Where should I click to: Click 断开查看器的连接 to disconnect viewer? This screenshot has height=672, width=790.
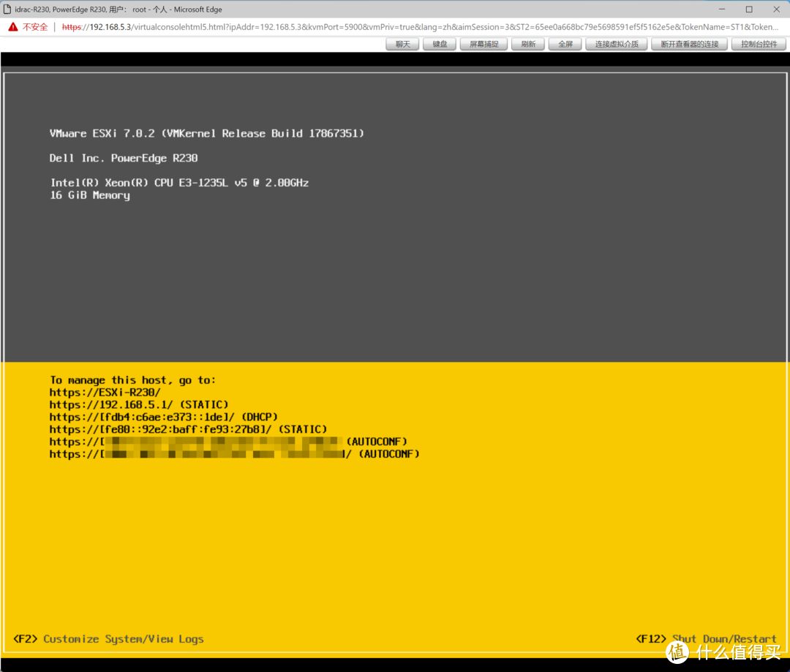point(689,45)
